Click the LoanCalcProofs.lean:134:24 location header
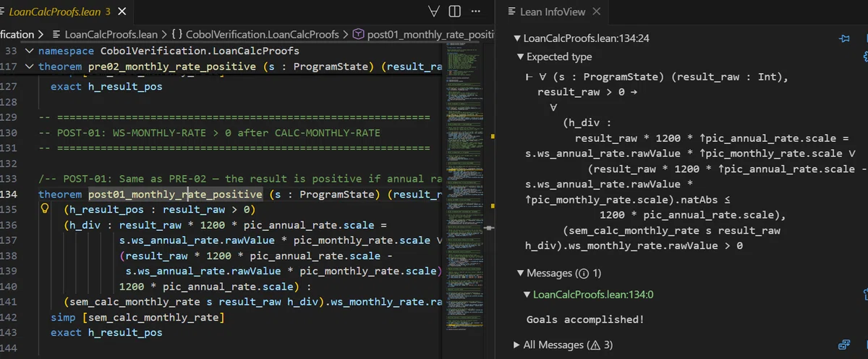This screenshot has width=868, height=359. click(586, 39)
